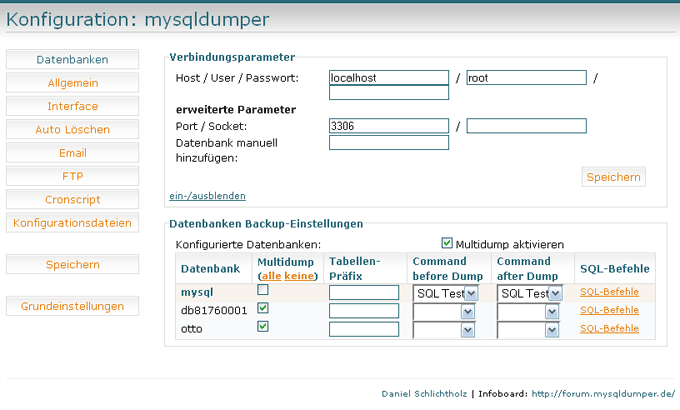
Task: Save connection parameters with Speichern button
Action: coord(613,177)
